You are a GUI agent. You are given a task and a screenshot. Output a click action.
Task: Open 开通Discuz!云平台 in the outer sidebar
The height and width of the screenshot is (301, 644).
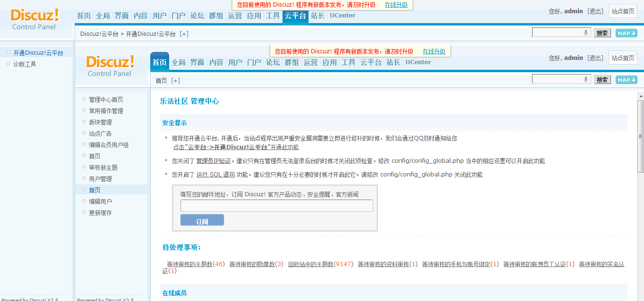click(x=38, y=53)
